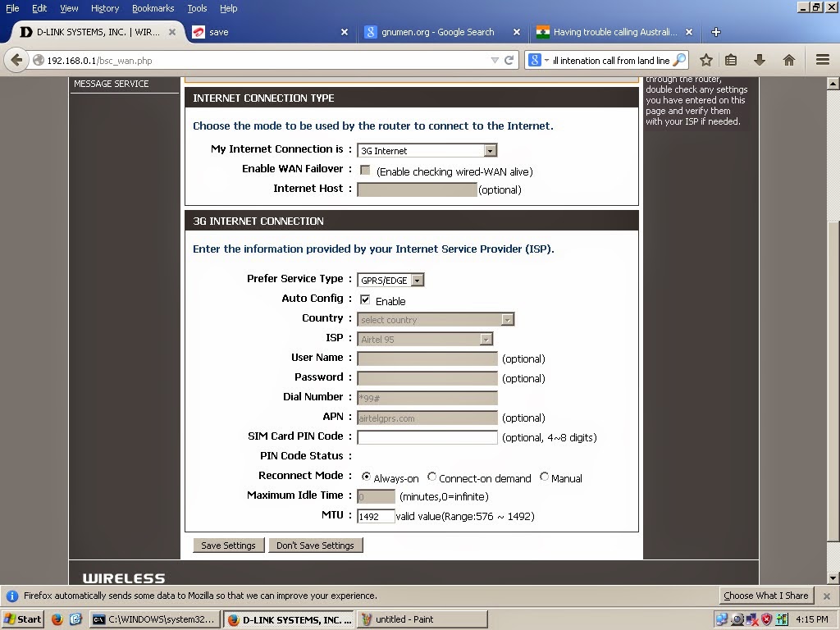Screen dimensions: 840x630
Task: Disable Auto Config Enable checkbox
Action: 364,299
